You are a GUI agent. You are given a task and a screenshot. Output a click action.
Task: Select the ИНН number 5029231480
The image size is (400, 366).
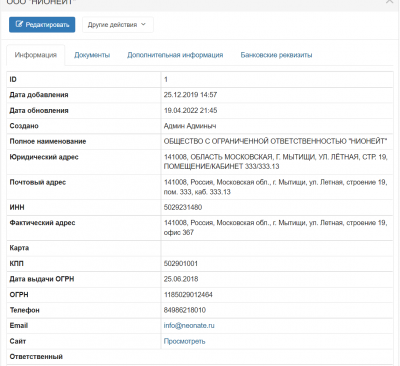pyautogui.click(x=183, y=207)
